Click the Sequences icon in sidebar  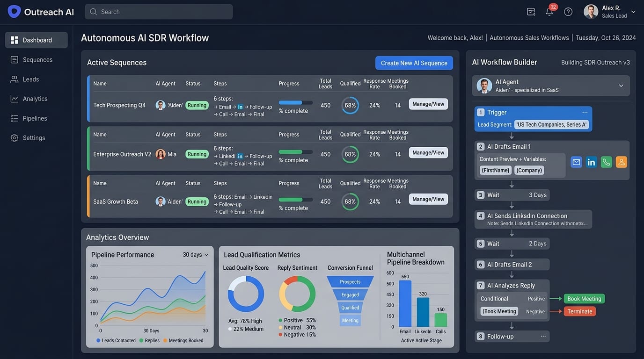(15, 60)
